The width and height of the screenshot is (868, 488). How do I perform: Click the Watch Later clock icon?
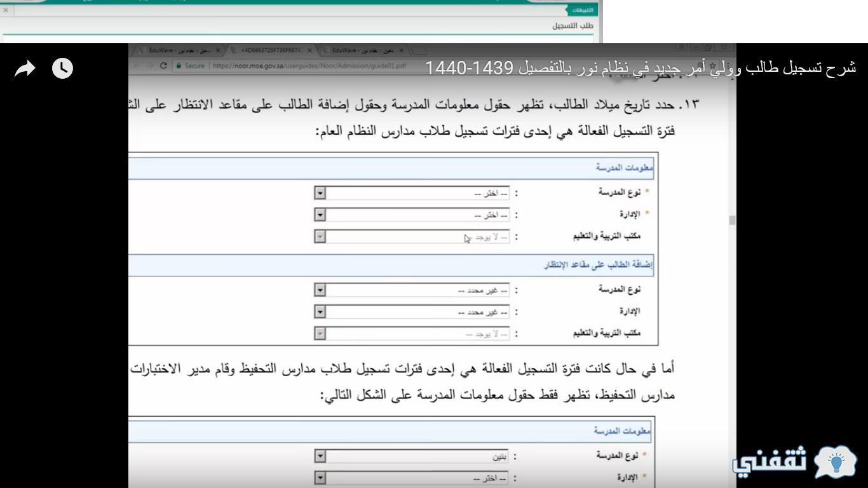click(x=62, y=69)
